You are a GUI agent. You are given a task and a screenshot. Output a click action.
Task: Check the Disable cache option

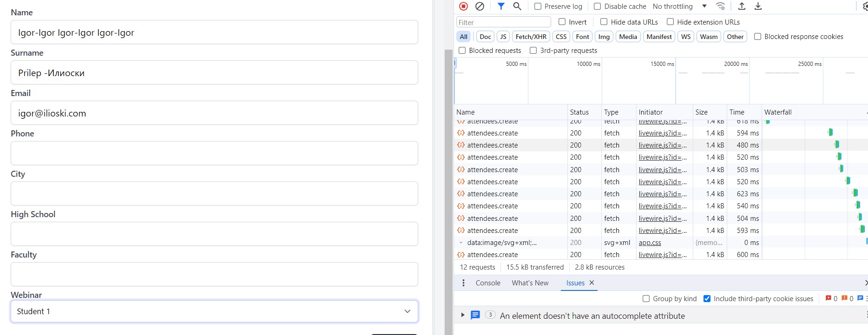pos(598,6)
